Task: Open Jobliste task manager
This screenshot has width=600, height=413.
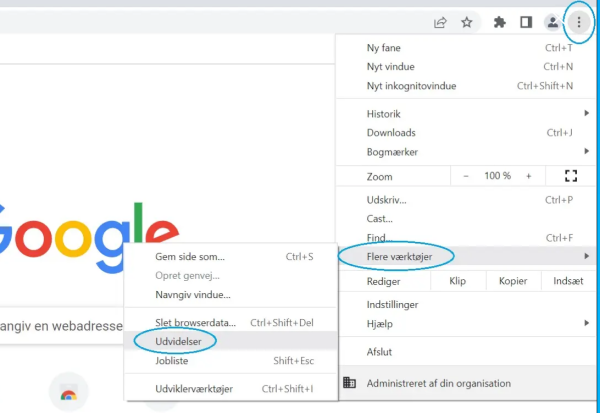Action: tap(231, 361)
